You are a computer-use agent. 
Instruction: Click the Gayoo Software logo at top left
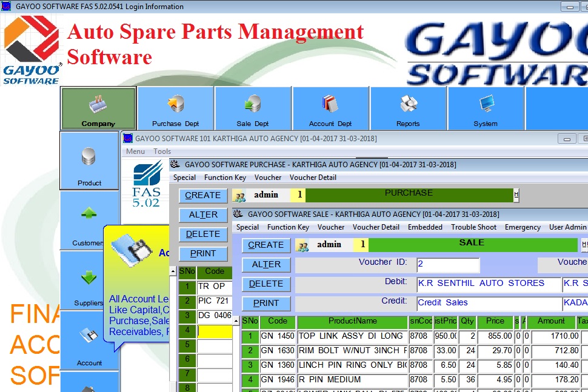point(31,50)
